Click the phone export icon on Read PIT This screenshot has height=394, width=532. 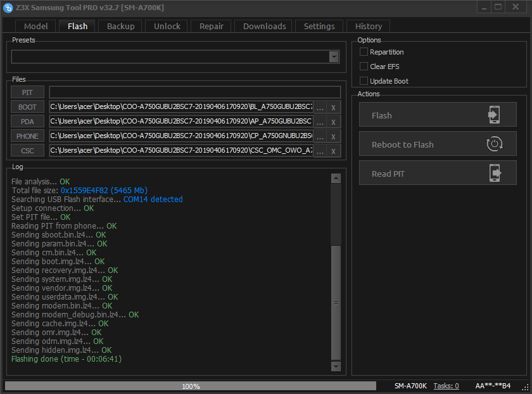[x=495, y=173]
